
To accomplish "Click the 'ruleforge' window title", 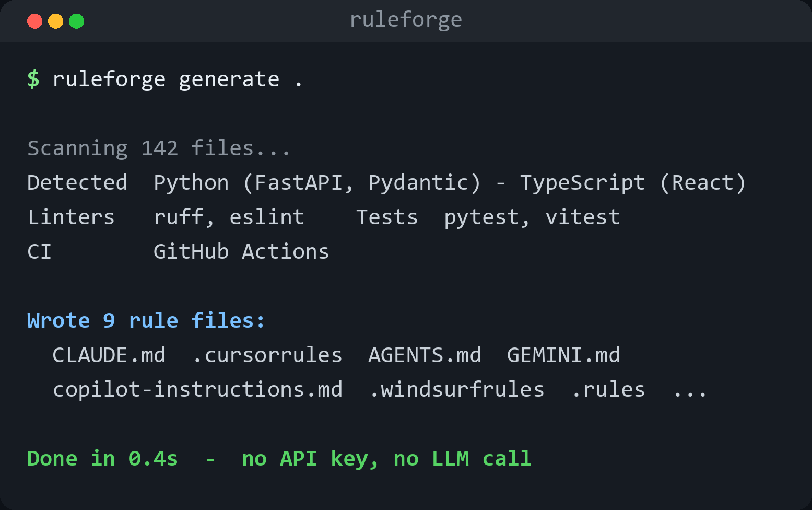I will tap(406, 20).
